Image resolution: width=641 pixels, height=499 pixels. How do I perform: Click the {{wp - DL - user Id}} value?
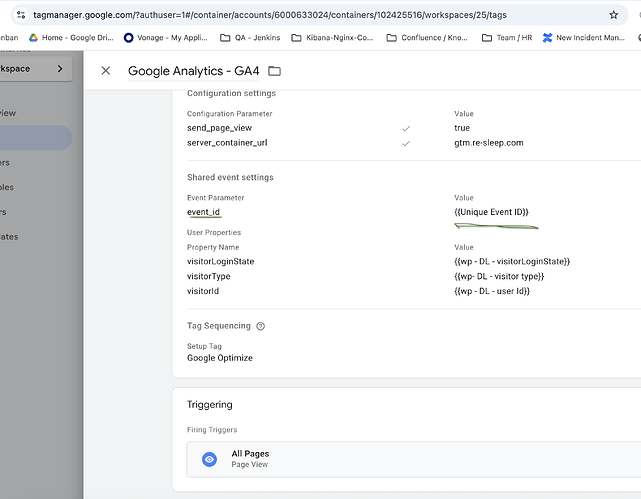[492, 291]
